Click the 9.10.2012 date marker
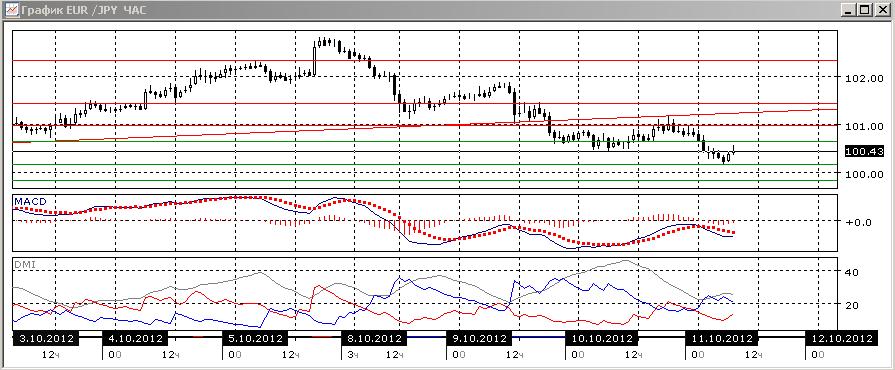Viewport: 895px width, 370px height. click(478, 338)
